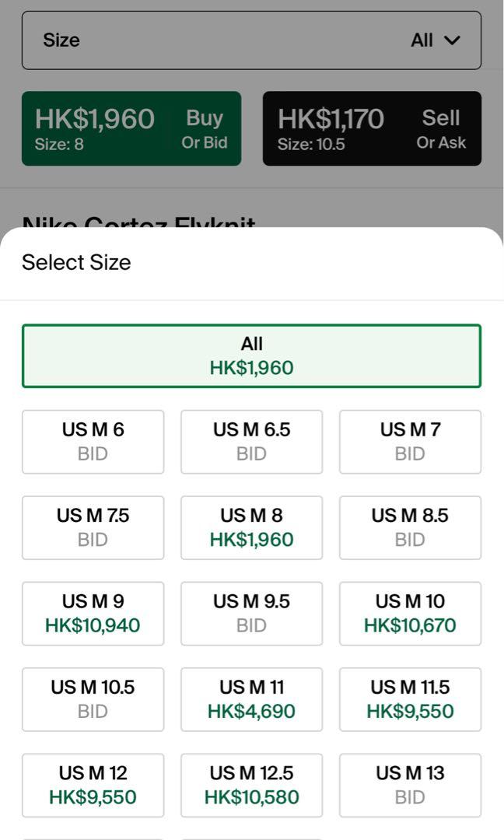Choose size US M 7.5
This screenshot has width=504, height=840.
pyautogui.click(x=93, y=527)
